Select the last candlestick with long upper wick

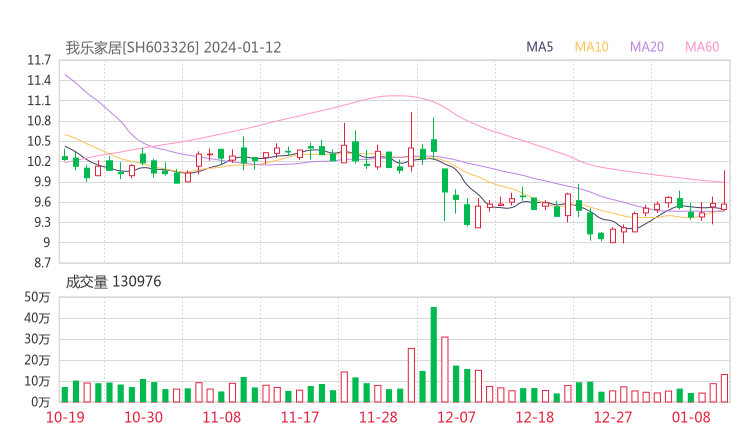coord(724,191)
